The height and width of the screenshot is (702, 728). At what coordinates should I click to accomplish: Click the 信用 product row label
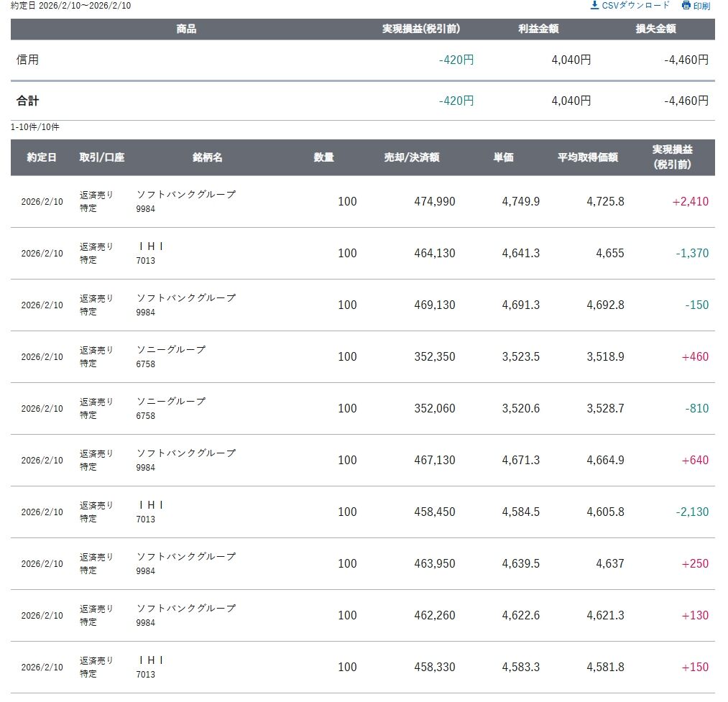[x=27, y=60]
